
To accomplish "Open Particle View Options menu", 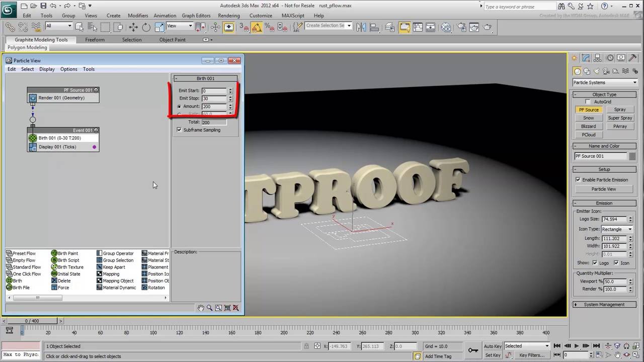I will (69, 69).
